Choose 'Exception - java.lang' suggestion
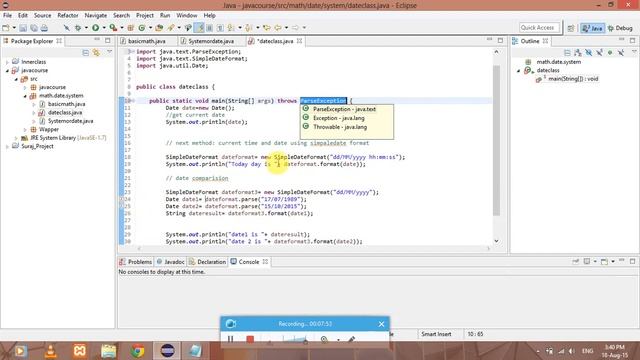640x360 pixels. [338, 118]
